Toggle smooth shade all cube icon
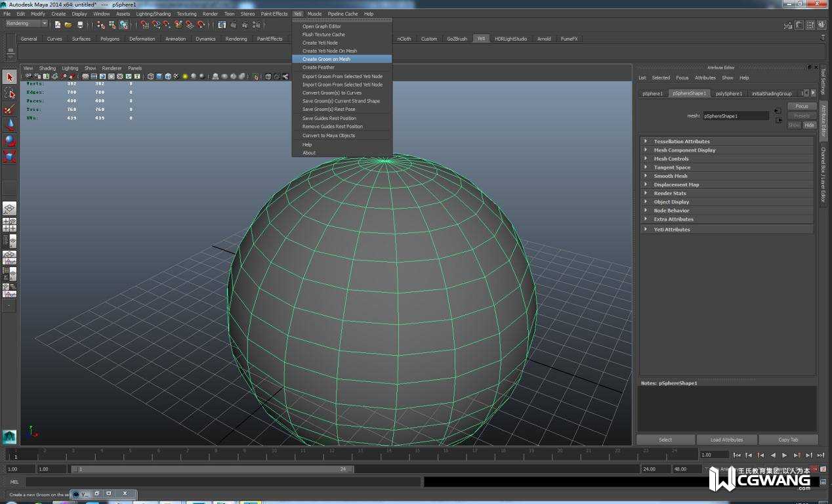Image resolution: width=832 pixels, height=504 pixels. (x=159, y=77)
